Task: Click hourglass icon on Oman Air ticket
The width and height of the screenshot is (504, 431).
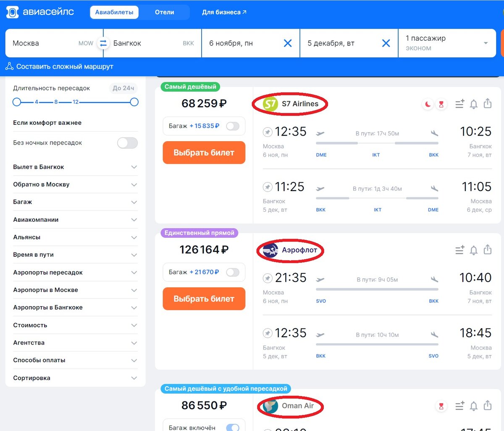Action: [x=441, y=406]
